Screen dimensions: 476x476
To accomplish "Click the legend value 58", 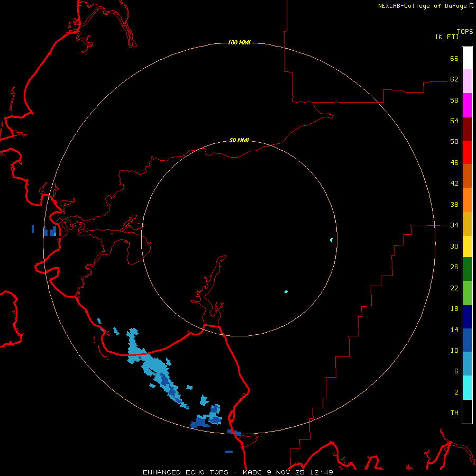I will tap(454, 100).
